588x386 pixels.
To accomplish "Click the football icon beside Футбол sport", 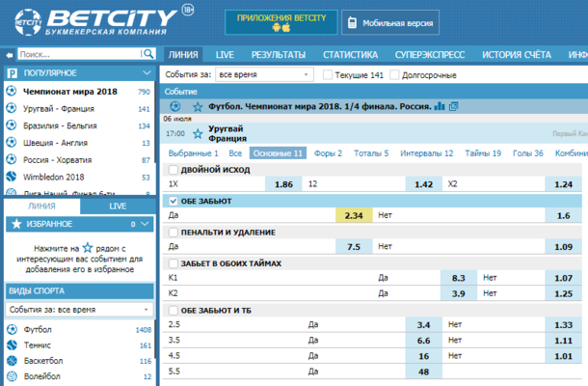I will (12, 330).
